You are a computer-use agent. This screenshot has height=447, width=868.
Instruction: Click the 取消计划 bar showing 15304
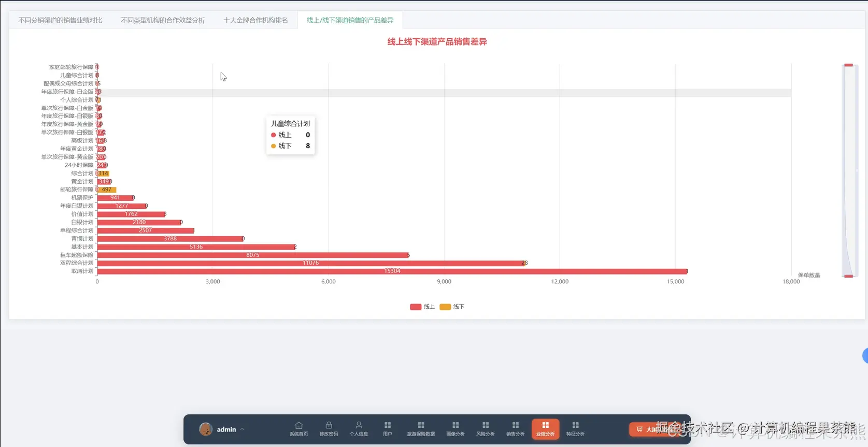(392, 271)
